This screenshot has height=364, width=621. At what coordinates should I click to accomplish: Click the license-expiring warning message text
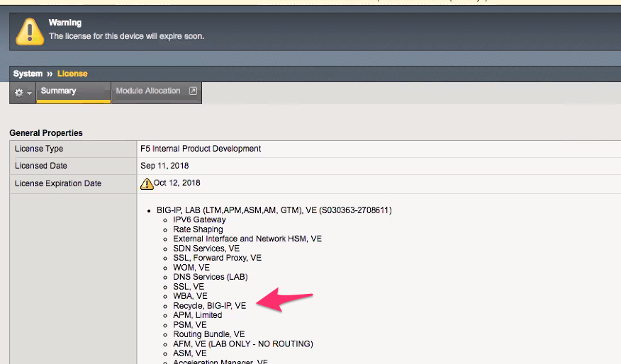(126, 36)
